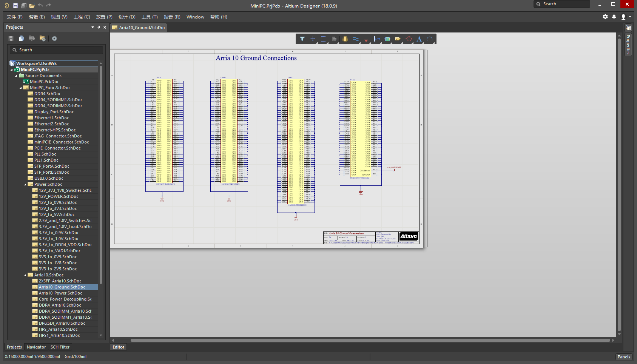The height and width of the screenshot is (364, 637).
Task: Open a document with the folder icon
Action: tap(32, 6)
